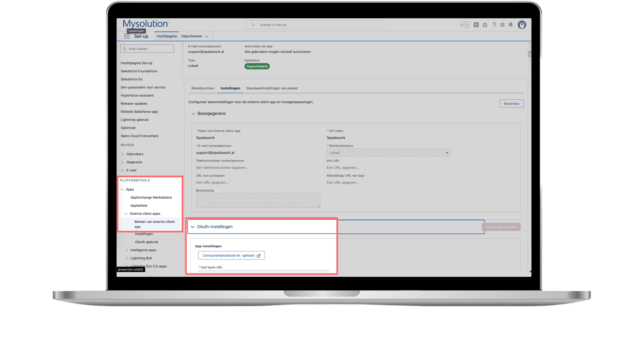Click the Bewerken button
Viewport: 644px width, 362px height.
pos(511,104)
